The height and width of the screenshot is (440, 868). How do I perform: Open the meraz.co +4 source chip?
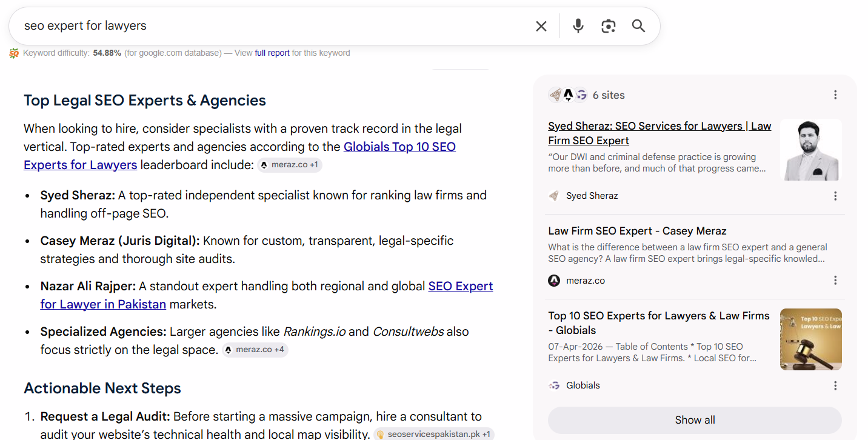255,350
